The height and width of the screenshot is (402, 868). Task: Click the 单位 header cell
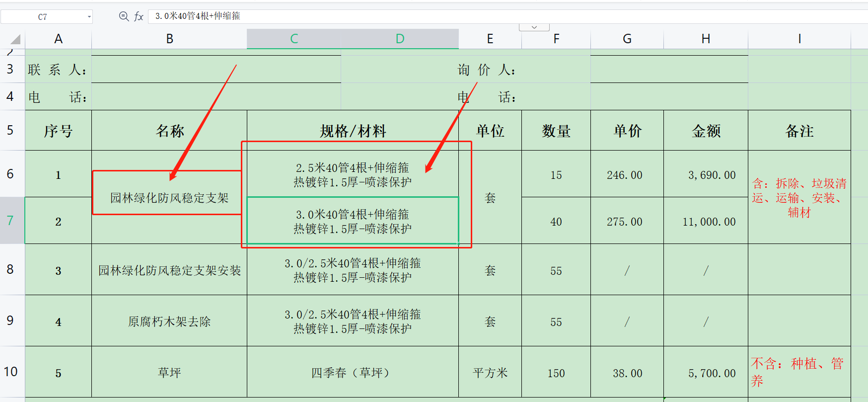coord(490,131)
